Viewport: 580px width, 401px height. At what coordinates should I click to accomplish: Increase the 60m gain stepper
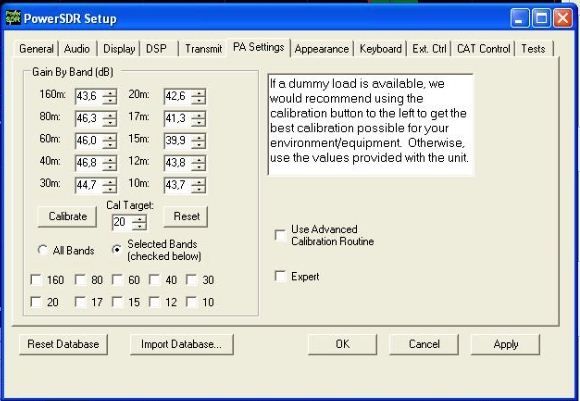(110, 137)
